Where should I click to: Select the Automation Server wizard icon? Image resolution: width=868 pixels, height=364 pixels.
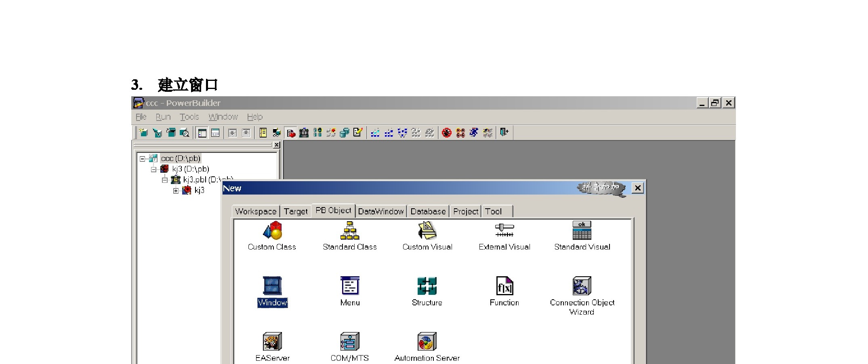(x=427, y=341)
